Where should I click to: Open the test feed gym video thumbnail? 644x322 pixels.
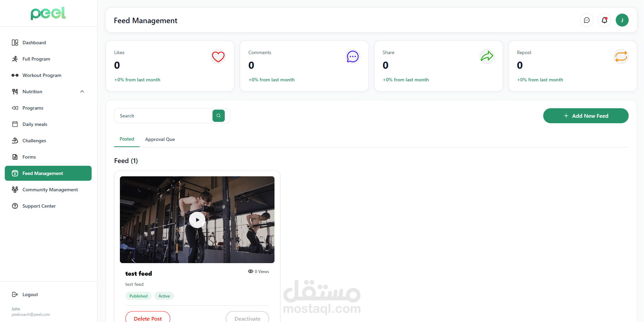point(197,220)
